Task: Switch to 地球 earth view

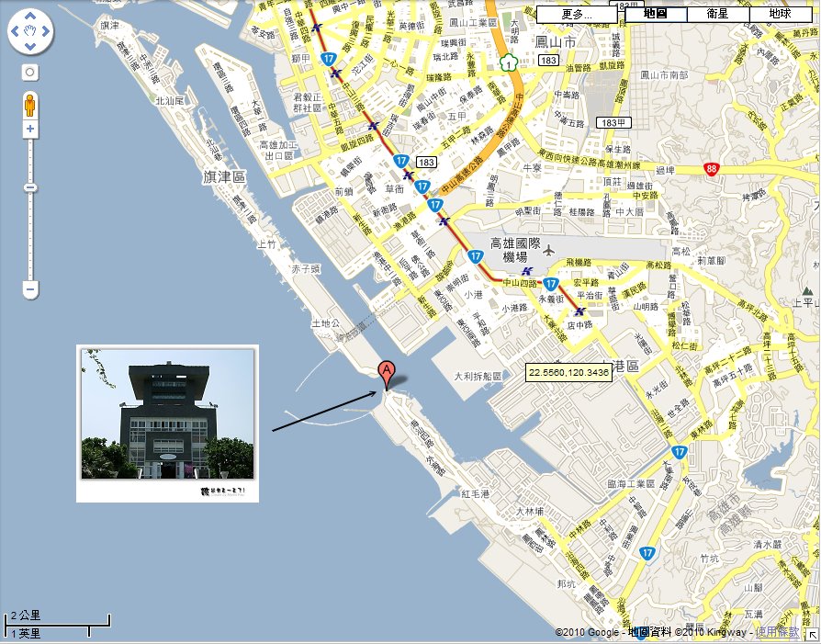Action: click(x=780, y=14)
